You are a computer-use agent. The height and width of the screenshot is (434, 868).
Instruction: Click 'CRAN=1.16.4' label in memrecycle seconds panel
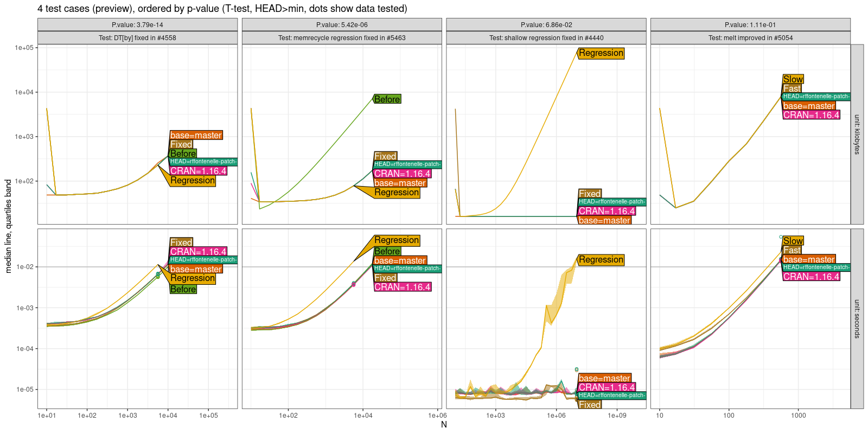403,287
